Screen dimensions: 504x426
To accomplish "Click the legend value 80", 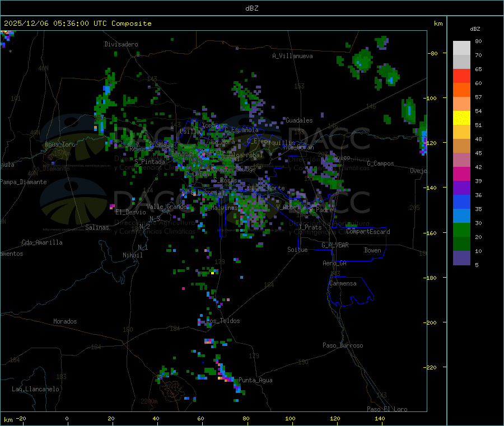I will (478, 41).
